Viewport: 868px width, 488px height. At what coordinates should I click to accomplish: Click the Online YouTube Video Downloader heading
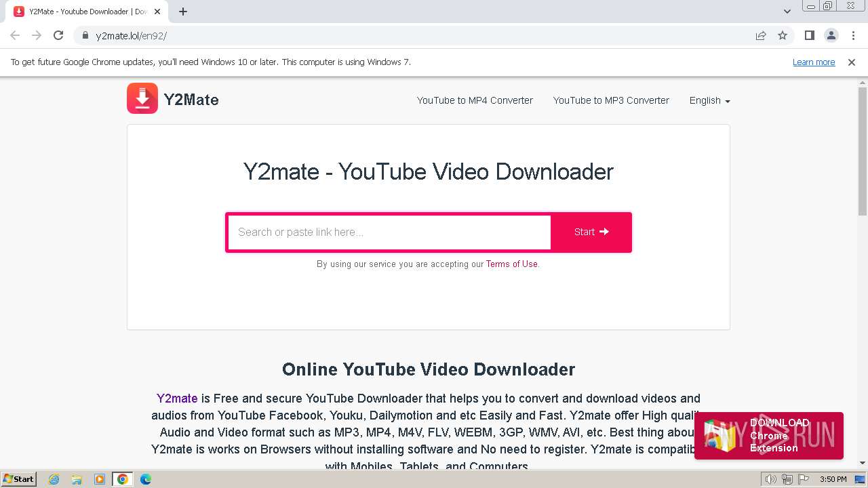pos(429,369)
